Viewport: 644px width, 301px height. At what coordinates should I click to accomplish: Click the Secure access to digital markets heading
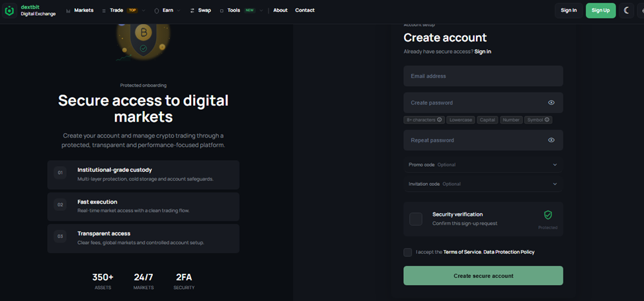click(143, 108)
